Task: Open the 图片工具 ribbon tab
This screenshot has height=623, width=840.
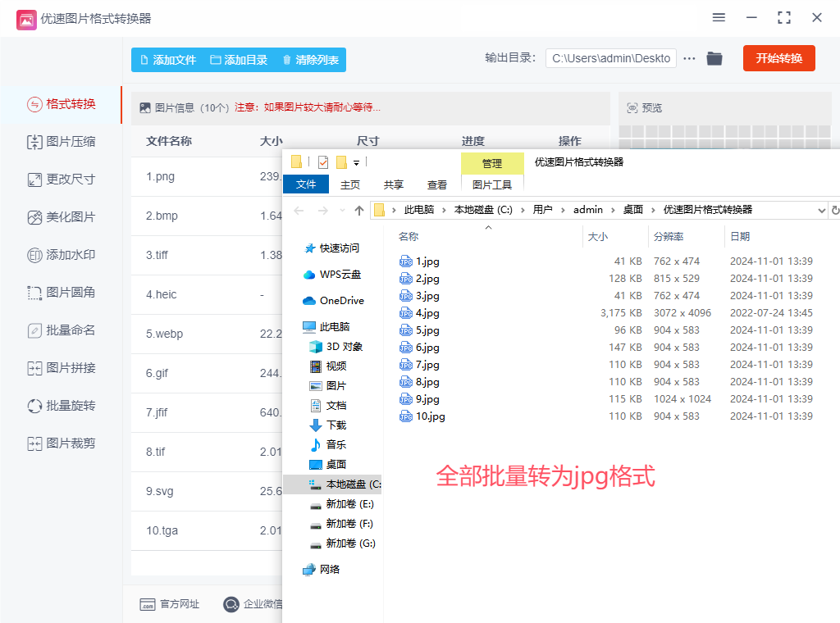Action: [492, 184]
